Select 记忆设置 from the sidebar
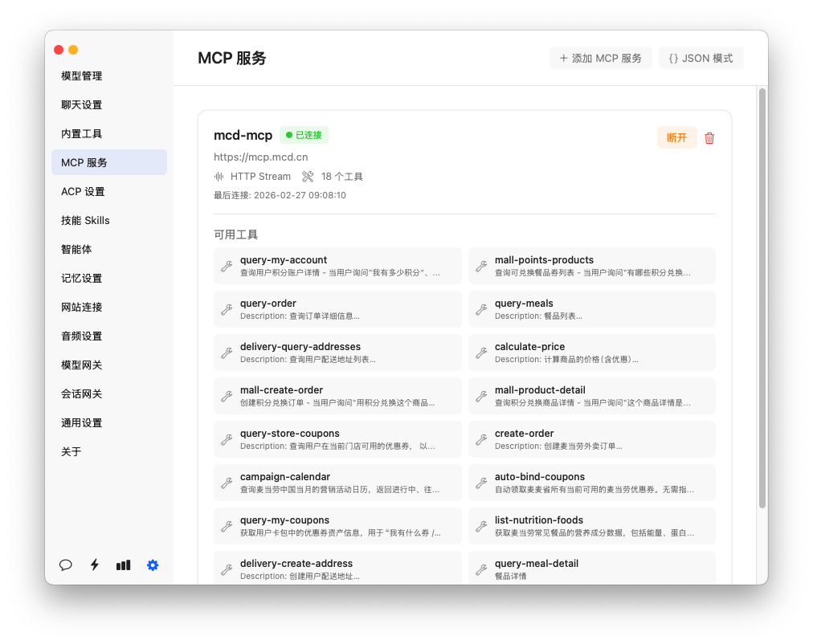 [x=82, y=279]
